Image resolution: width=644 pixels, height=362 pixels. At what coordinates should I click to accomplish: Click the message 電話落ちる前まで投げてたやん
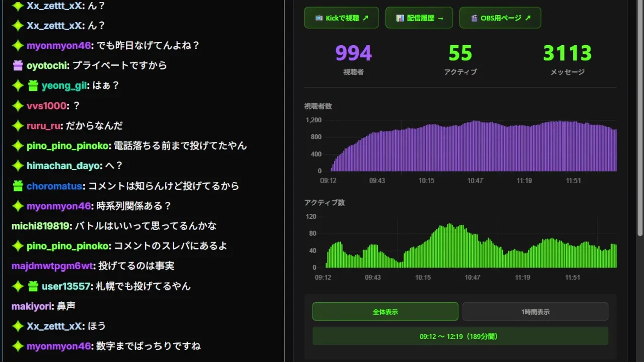pyautogui.click(x=180, y=146)
